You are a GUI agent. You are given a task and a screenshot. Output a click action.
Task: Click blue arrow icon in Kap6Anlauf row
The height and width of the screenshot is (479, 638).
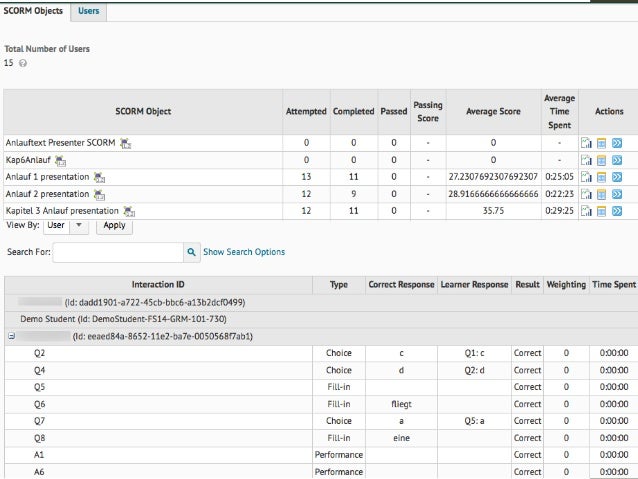[x=617, y=160]
